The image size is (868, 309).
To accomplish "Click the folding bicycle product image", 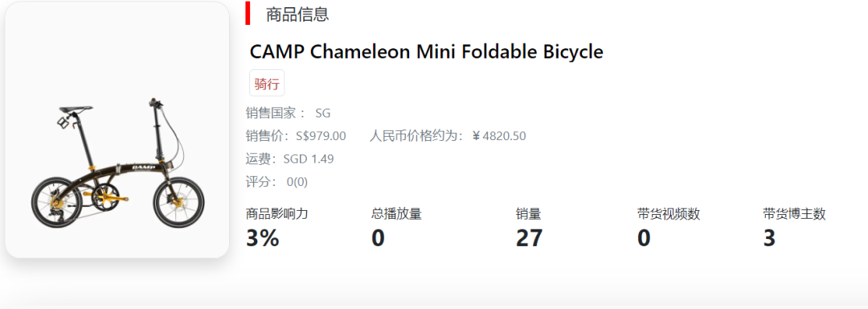I will click(x=117, y=130).
